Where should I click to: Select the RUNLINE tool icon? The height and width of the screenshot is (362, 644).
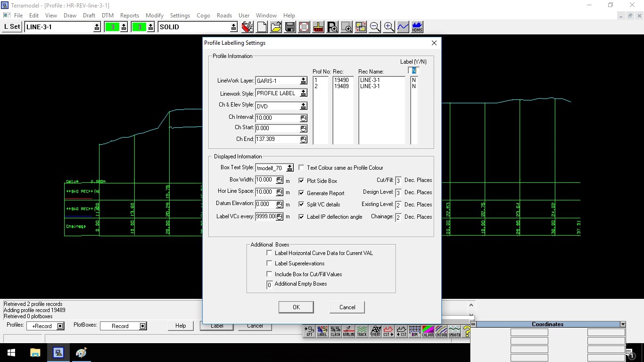point(349,331)
